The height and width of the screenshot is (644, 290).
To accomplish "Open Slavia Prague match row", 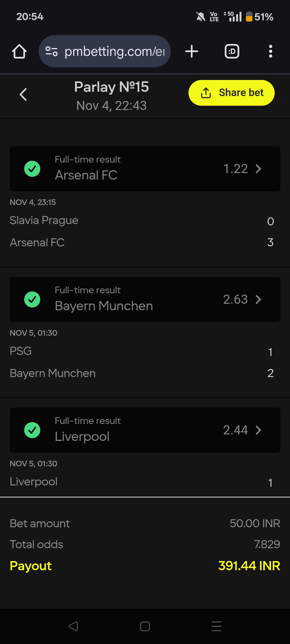I will (44, 221).
